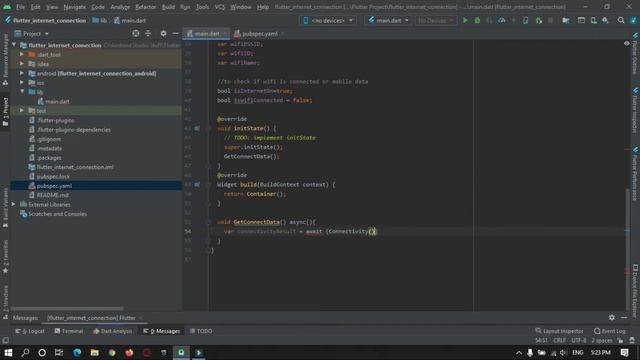Select the main.dart editor tab
This screenshot has width=640, height=360.
(x=207, y=33)
